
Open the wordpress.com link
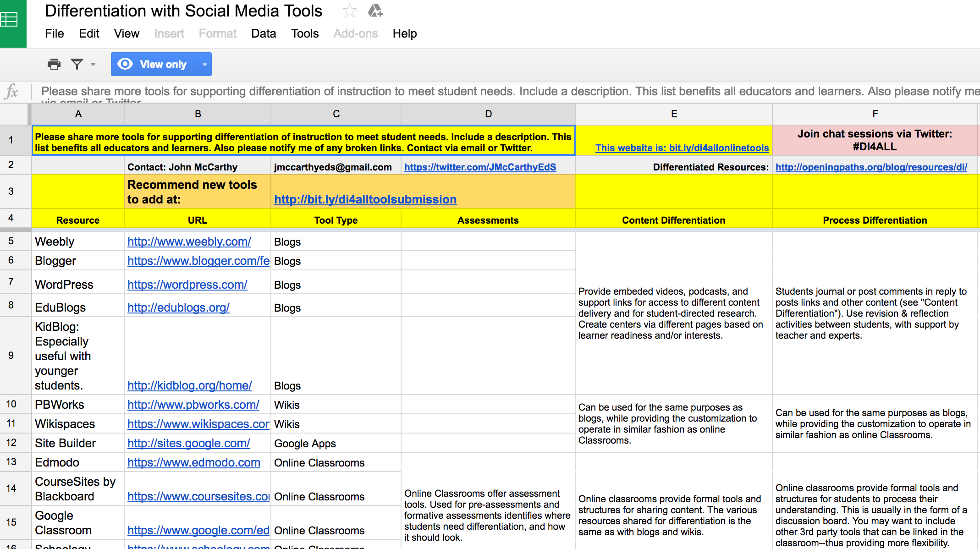[x=187, y=285]
